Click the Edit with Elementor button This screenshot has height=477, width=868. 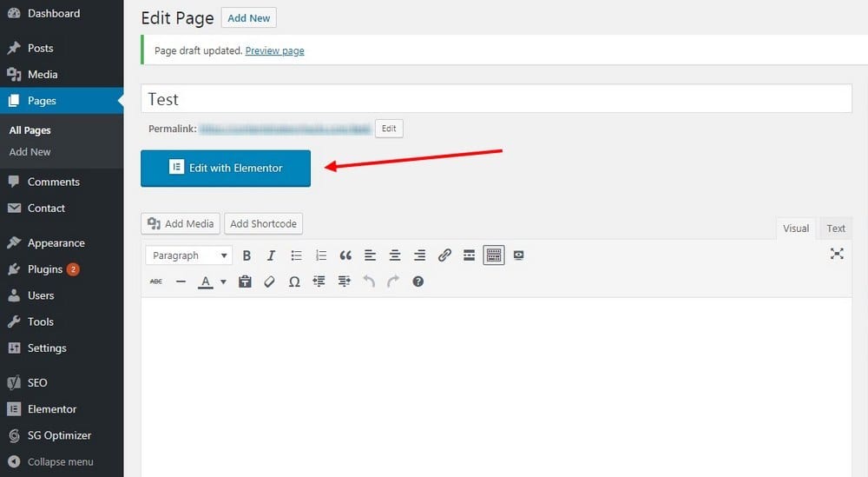coord(226,168)
